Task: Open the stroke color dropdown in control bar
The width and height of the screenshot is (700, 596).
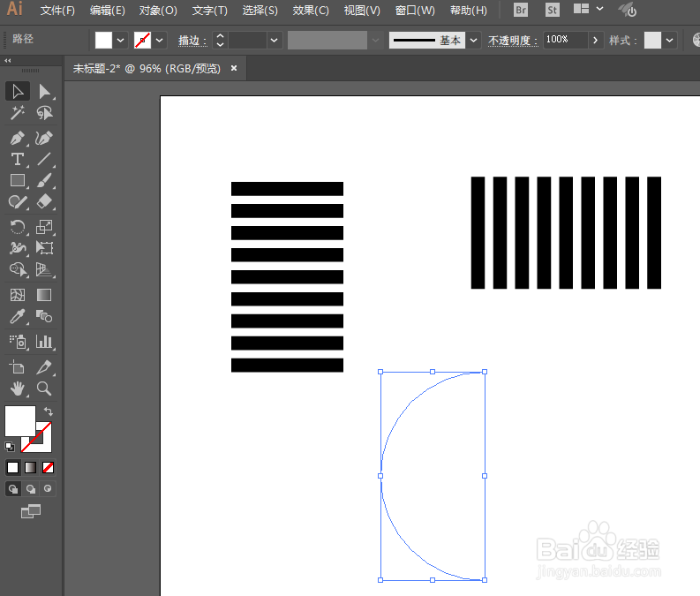Action: tap(160, 41)
